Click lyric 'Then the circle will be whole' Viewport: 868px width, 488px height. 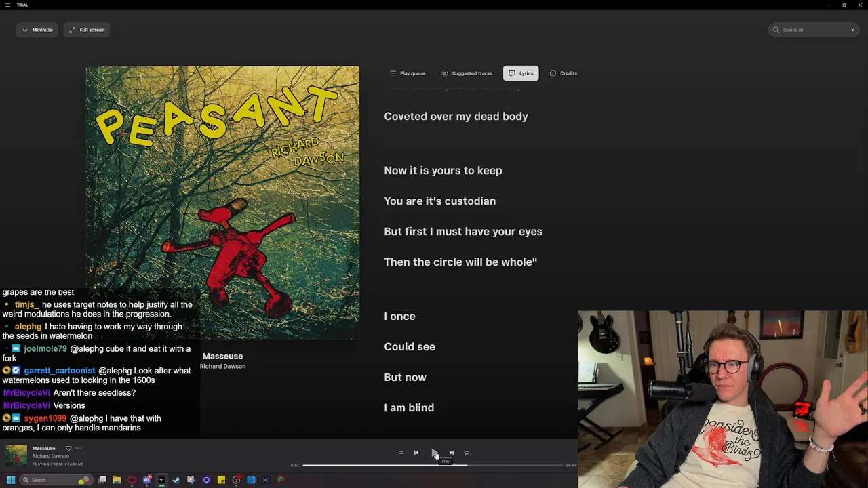coord(460,262)
